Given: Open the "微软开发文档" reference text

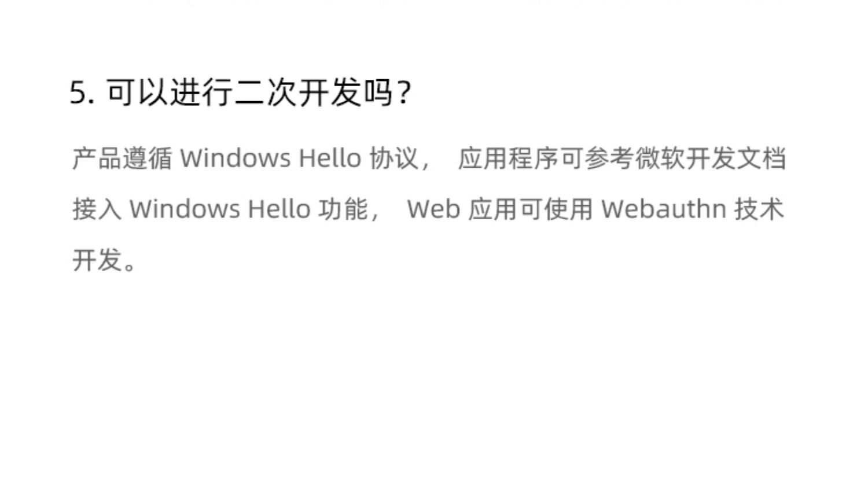Looking at the screenshot, I should [x=711, y=158].
